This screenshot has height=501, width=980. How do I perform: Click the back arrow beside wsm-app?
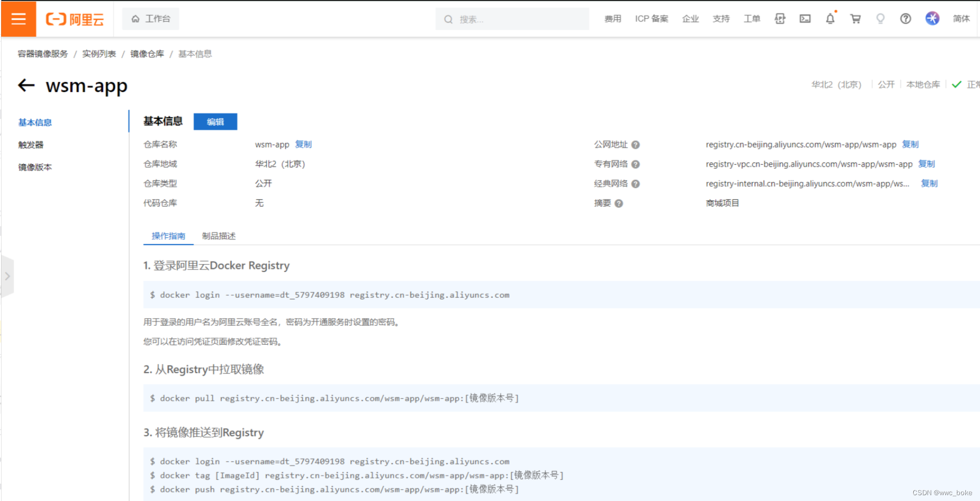(x=26, y=85)
